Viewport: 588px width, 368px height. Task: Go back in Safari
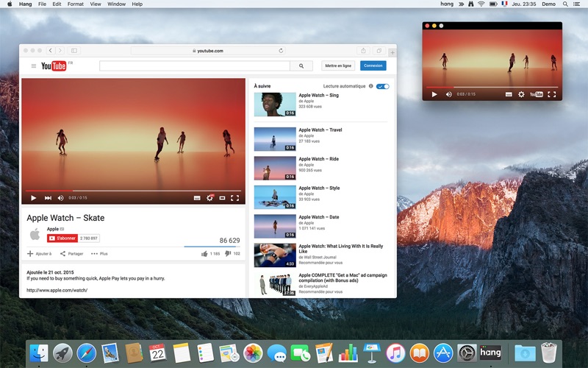coord(51,50)
